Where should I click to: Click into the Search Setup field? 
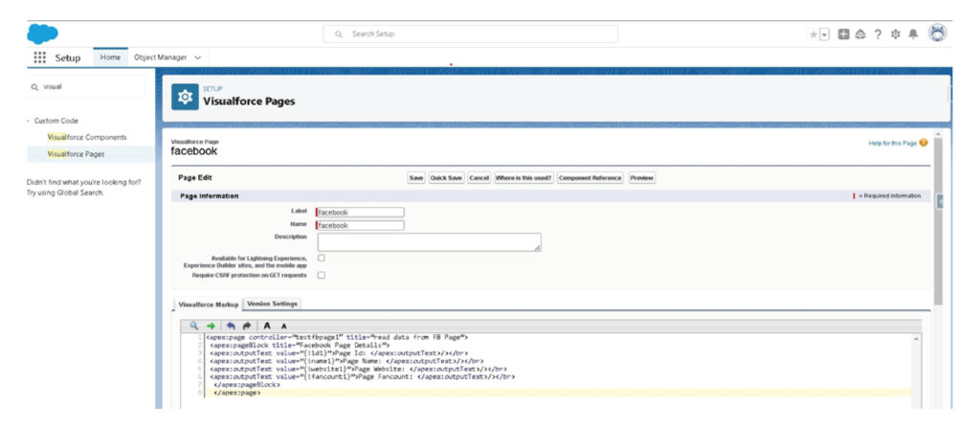point(471,34)
